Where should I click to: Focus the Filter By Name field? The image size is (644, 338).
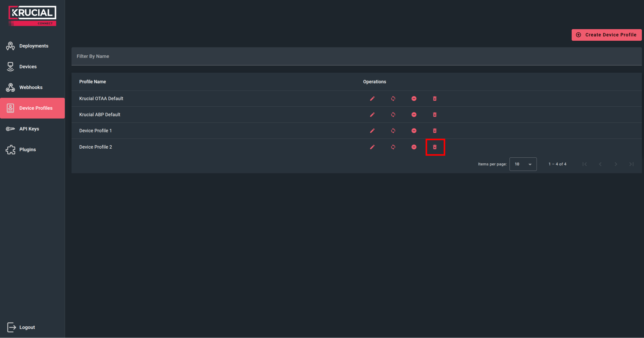point(356,56)
